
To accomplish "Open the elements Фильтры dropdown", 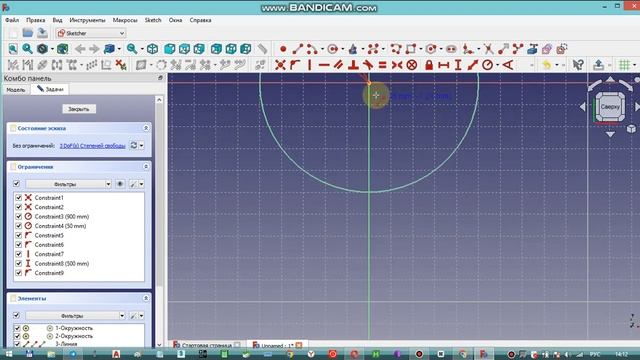I will 76,316.
